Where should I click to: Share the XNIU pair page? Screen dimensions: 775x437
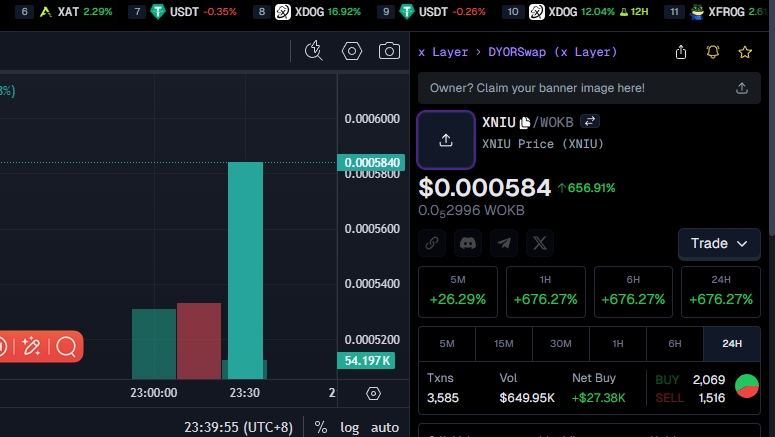pyautogui.click(x=681, y=52)
